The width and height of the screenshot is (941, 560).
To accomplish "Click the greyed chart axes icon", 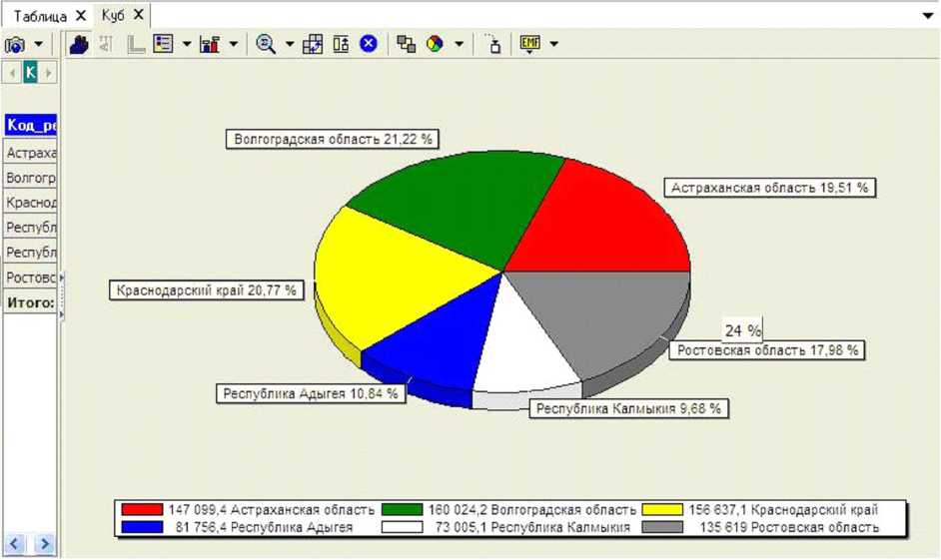I will click(x=136, y=44).
